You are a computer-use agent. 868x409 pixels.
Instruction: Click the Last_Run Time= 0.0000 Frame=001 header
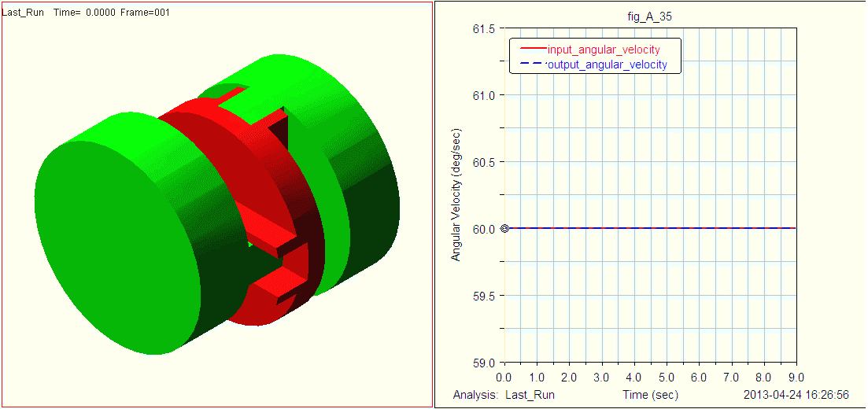tap(86, 12)
